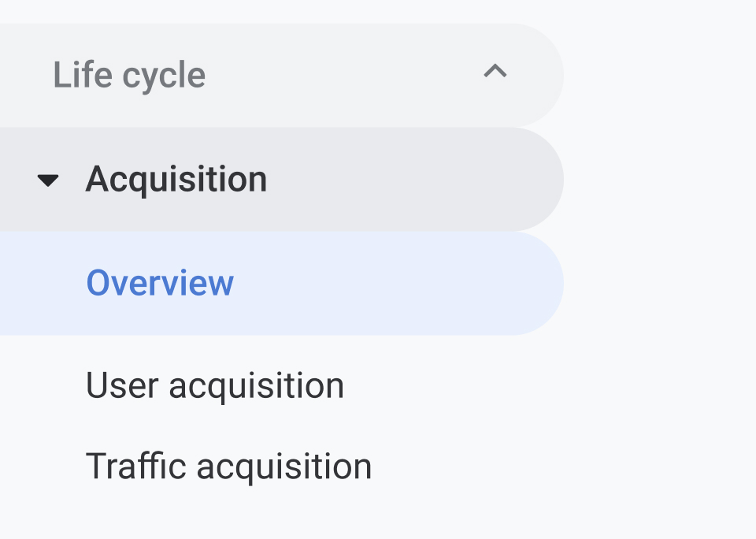Click the Acquisition label text
The width and height of the screenshot is (756, 539).
click(x=176, y=180)
